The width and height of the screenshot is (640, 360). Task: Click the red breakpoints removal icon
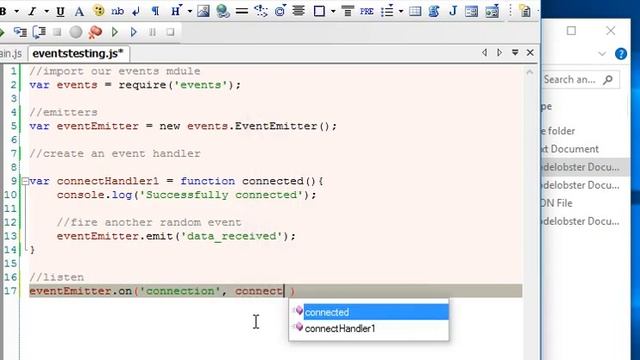pyautogui.click(x=95, y=32)
